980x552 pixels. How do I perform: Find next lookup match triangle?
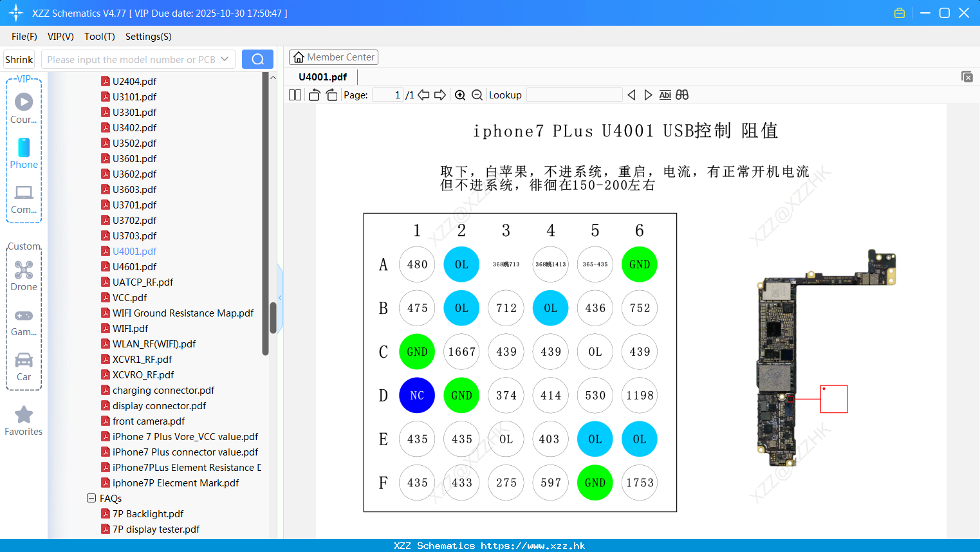click(648, 95)
